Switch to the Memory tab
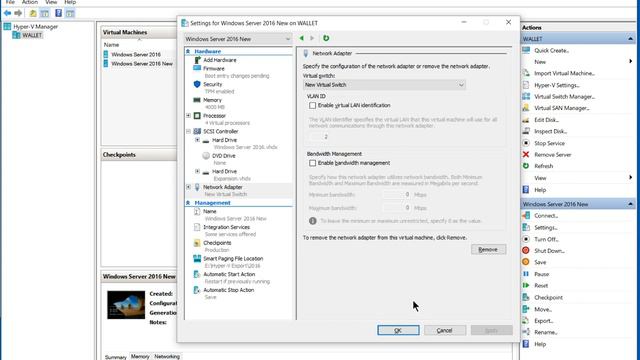 click(140, 356)
